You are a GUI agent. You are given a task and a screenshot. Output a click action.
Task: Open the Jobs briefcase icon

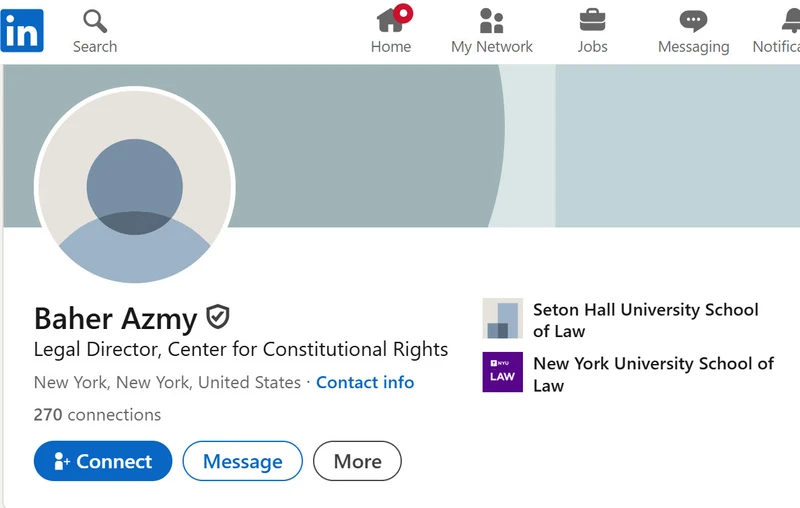click(x=592, y=20)
